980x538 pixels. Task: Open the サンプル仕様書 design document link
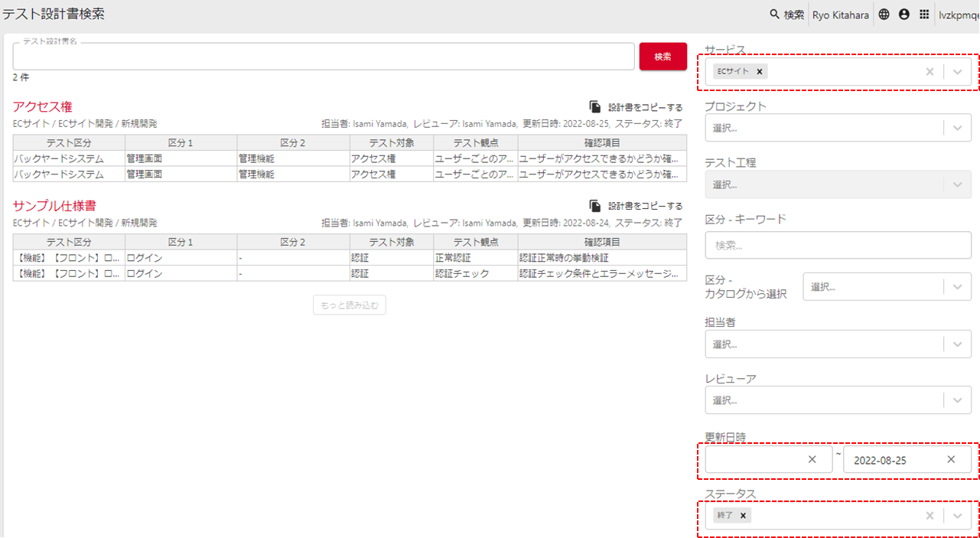(54, 205)
